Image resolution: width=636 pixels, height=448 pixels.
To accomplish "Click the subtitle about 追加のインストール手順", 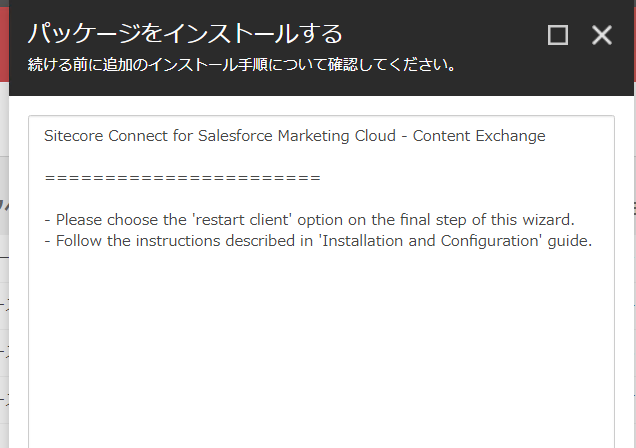I will (243, 65).
